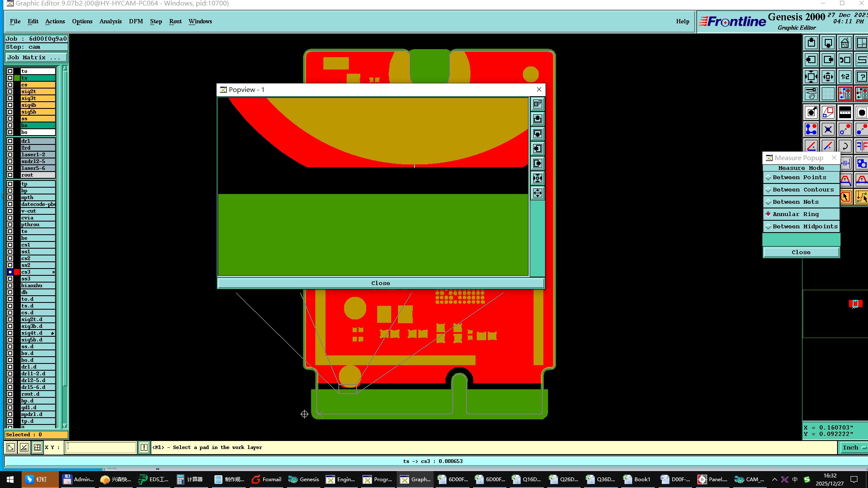The width and height of the screenshot is (868, 488).
Task: Click pan right icon in Popview
Action: (537, 164)
